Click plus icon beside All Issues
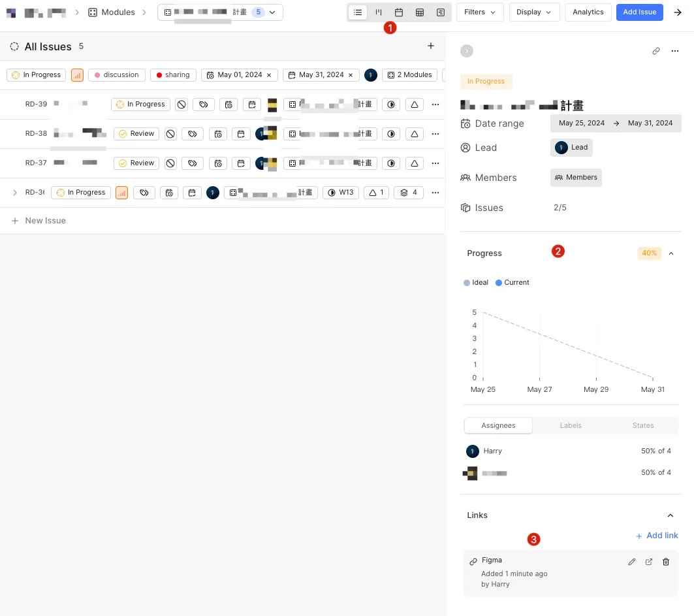Screen dimensions: 694x616 (x=431, y=46)
